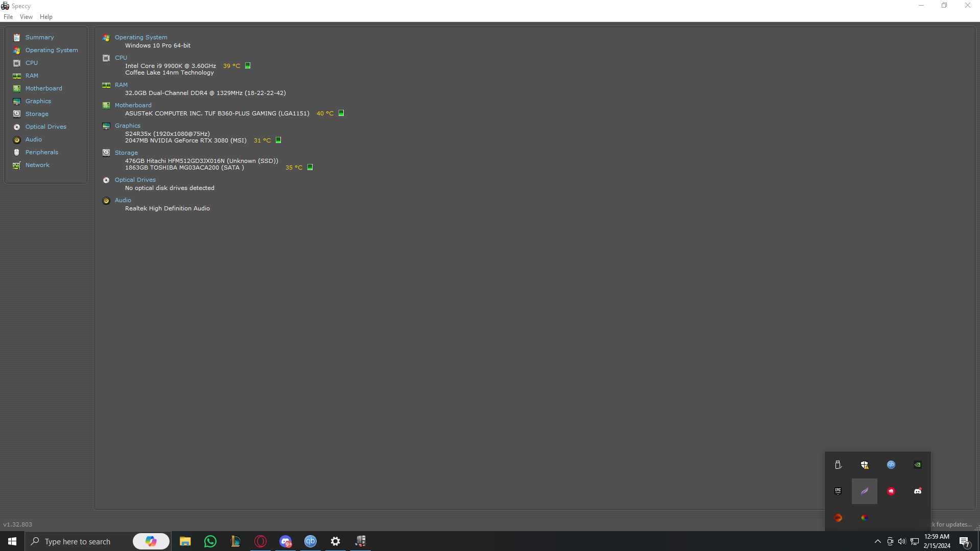Open qBittorrent icon in tray overflow
980x551 pixels.
891,465
